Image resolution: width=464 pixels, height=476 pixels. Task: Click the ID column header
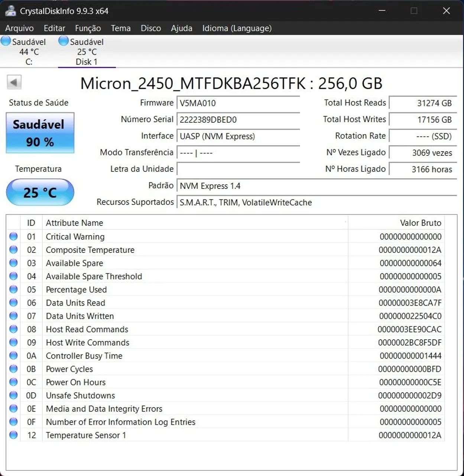coord(31,223)
